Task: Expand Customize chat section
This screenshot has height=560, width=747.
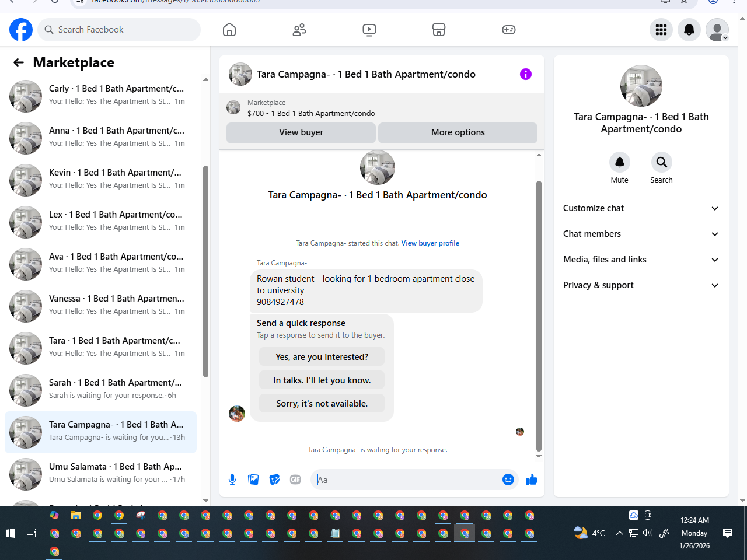Action: [641, 208]
